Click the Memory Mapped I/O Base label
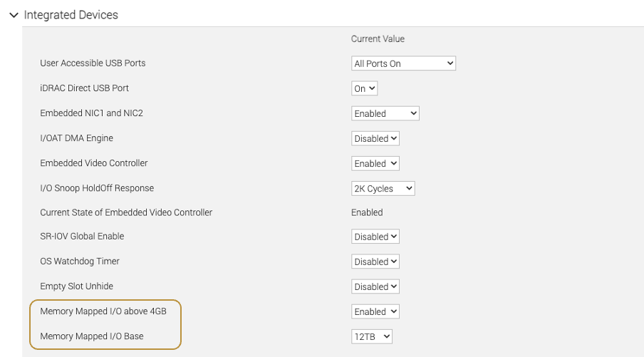 tap(92, 336)
